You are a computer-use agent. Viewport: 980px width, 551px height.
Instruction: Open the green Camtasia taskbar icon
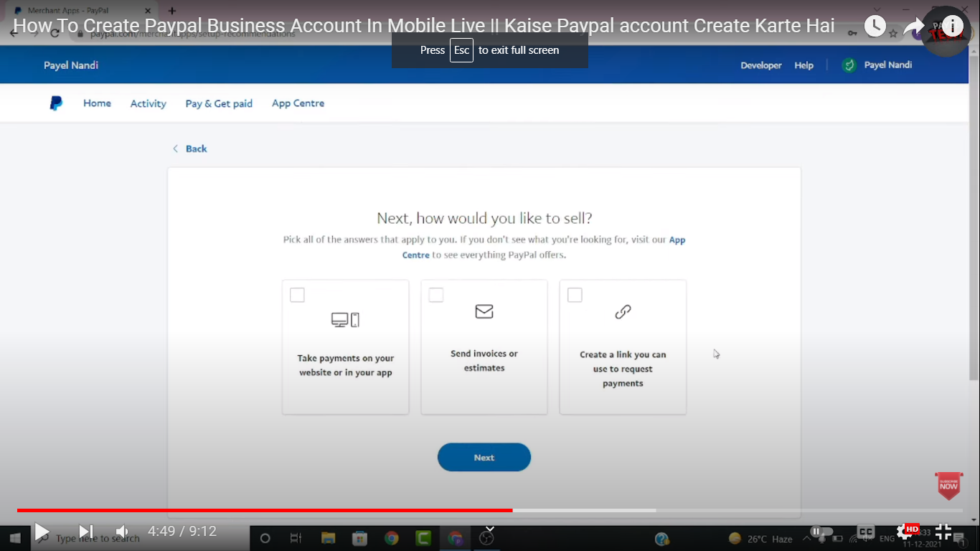pos(423,538)
